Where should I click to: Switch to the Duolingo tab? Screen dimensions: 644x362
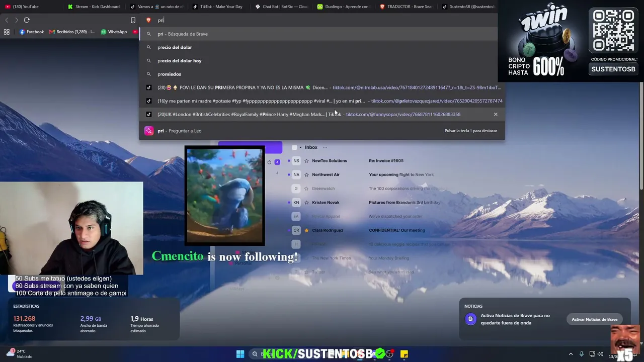pos(343,7)
